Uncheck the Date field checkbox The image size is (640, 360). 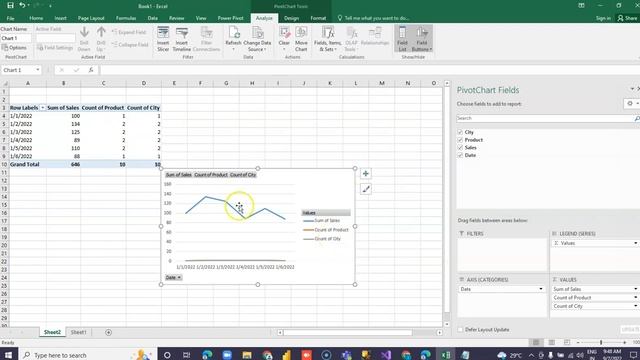tap(460, 156)
